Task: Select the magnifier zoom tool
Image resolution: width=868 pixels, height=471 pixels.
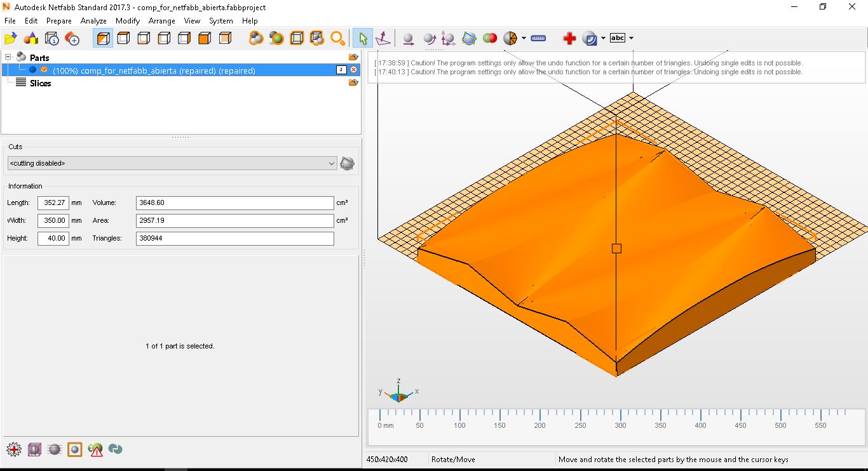Action: pyautogui.click(x=337, y=39)
